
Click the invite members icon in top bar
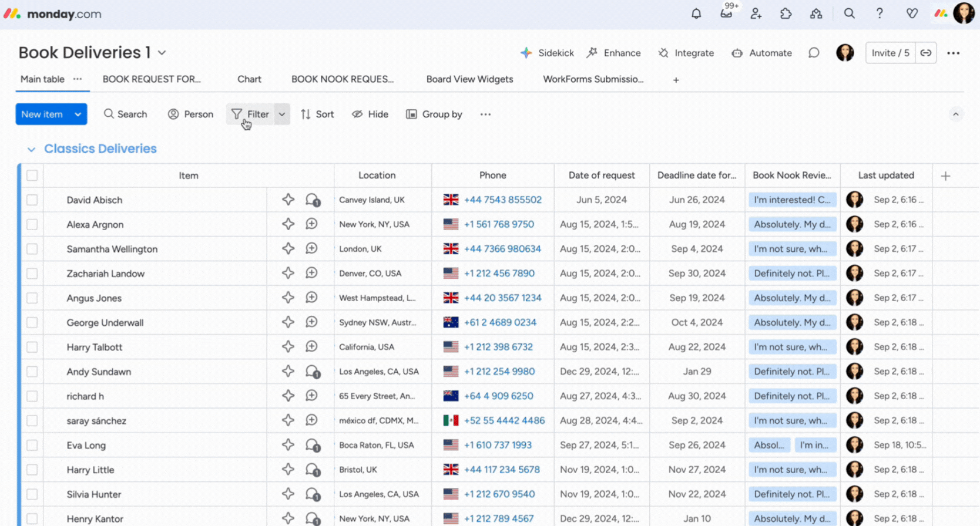(x=756, y=14)
